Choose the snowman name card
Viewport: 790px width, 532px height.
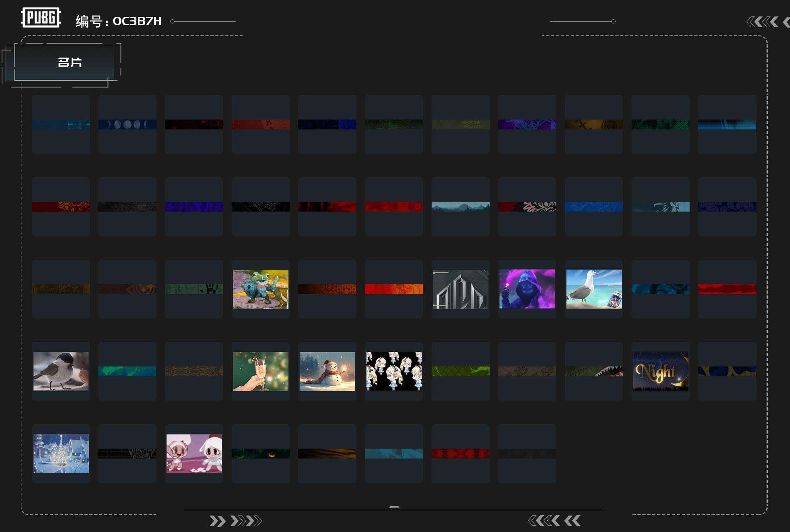pyautogui.click(x=327, y=371)
